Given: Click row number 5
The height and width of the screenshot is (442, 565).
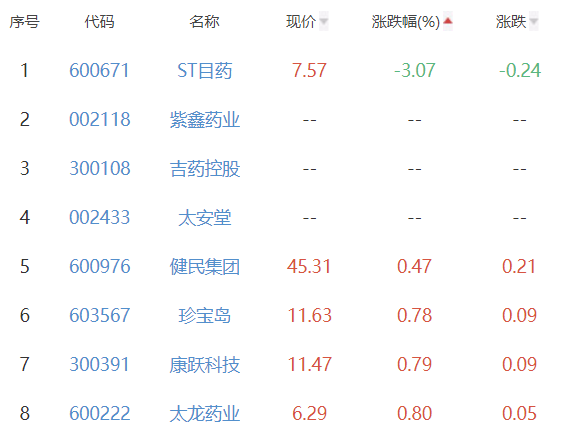Looking at the screenshot, I should 24,266.
